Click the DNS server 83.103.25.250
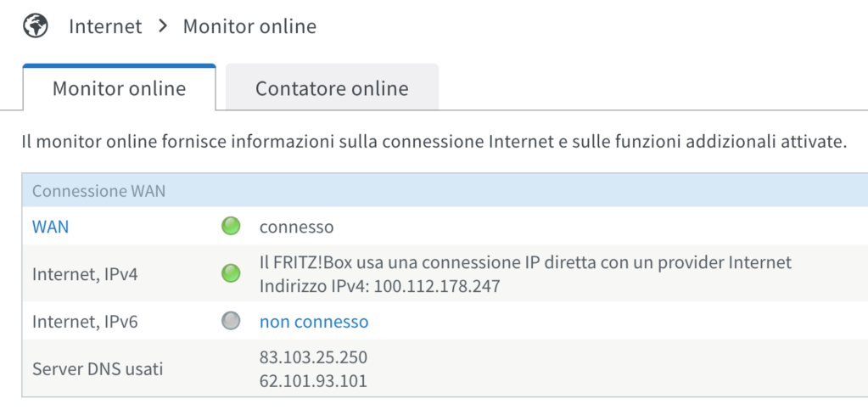The image size is (868, 410). [313, 357]
